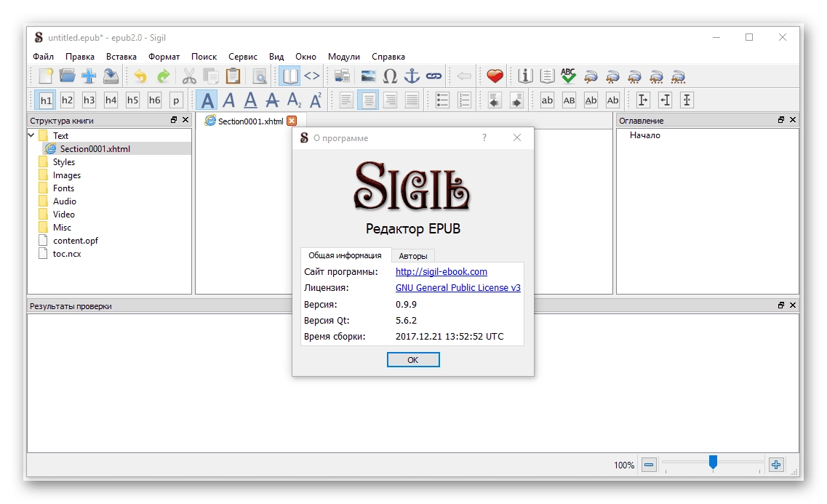Switch to Book View icon
This screenshot has width=827, height=504.
(289, 76)
